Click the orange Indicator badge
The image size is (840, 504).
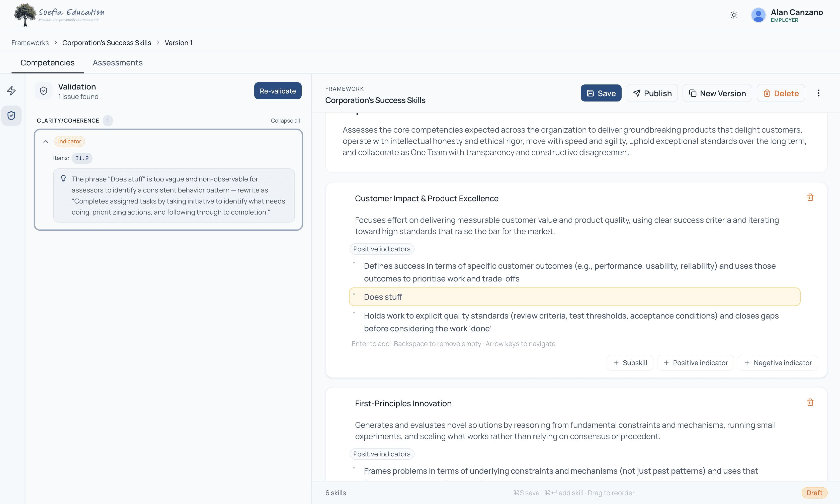pos(69,142)
